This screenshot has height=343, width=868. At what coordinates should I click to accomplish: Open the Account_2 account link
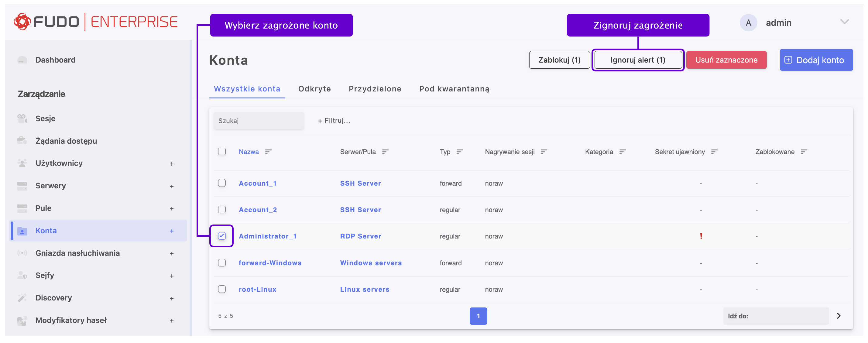[x=258, y=210]
